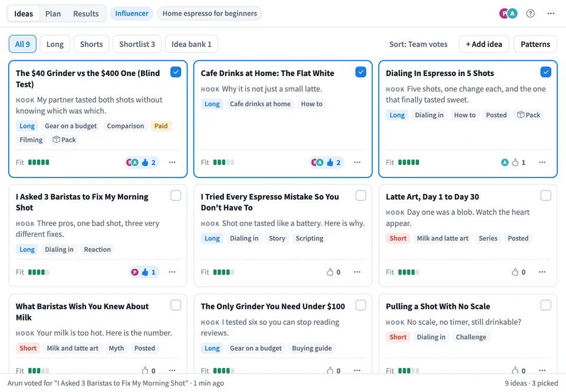Click the Arun voted activity message
This screenshot has width=566, height=392.
click(116, 383)
